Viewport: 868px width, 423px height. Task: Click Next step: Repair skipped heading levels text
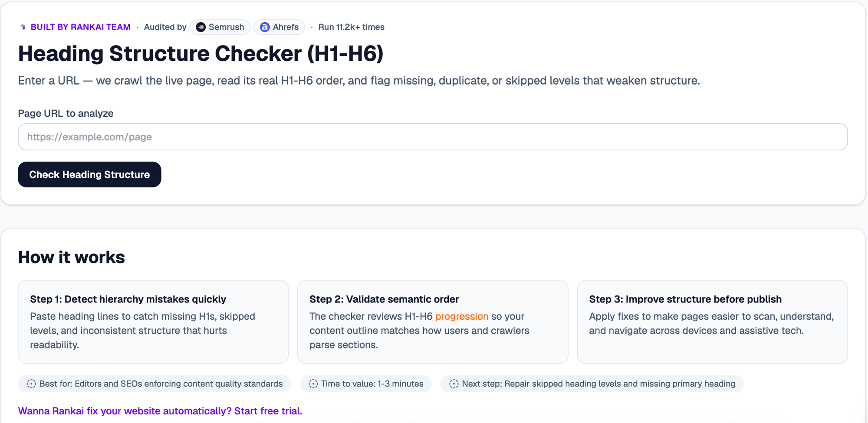click(x=598, y=384)
